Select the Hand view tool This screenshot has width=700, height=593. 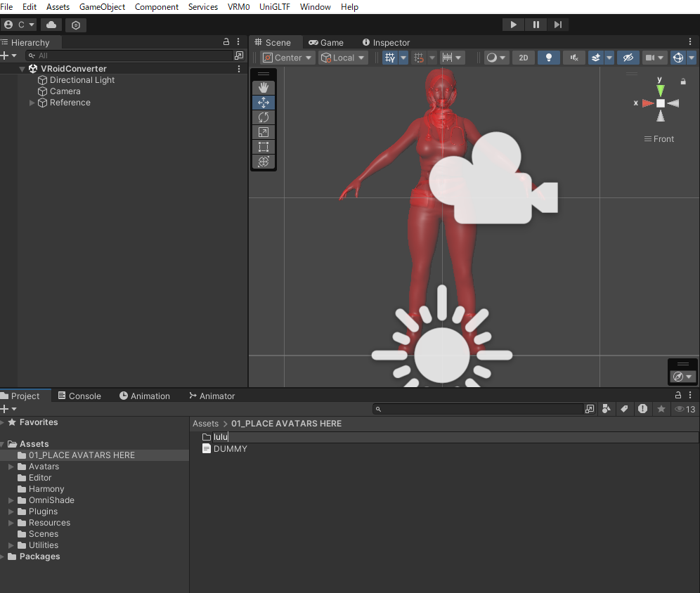tap(264, 88)
